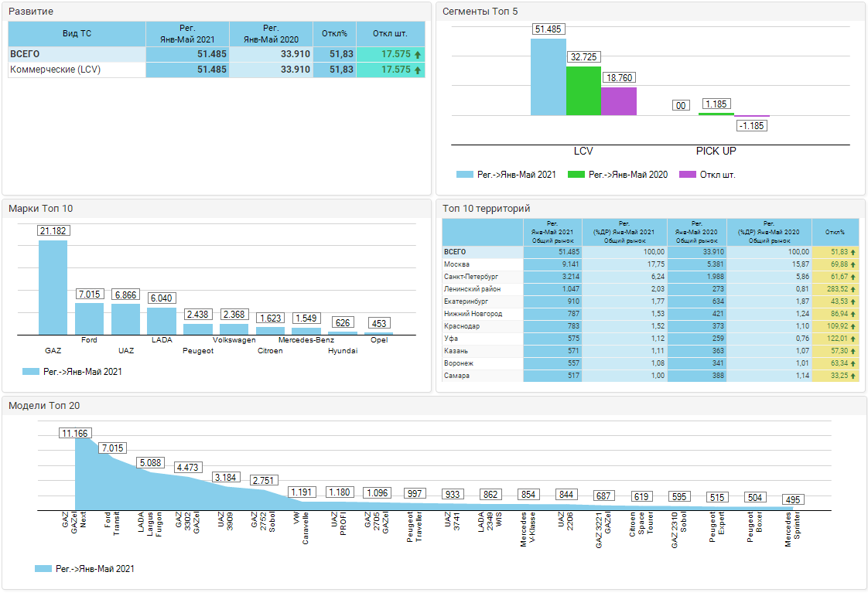Click the PICK UP axis label in segments chart
The image size is (868, 613).
716,151
